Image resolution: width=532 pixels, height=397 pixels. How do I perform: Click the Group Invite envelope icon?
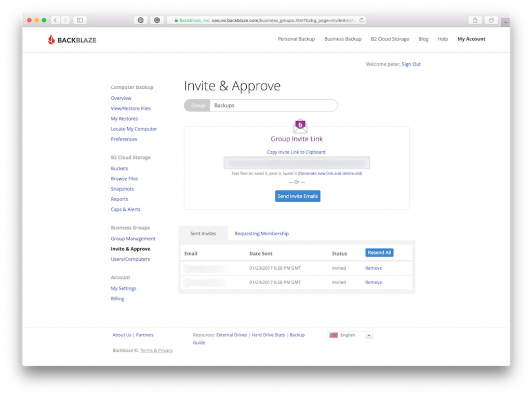pos(300,126)
